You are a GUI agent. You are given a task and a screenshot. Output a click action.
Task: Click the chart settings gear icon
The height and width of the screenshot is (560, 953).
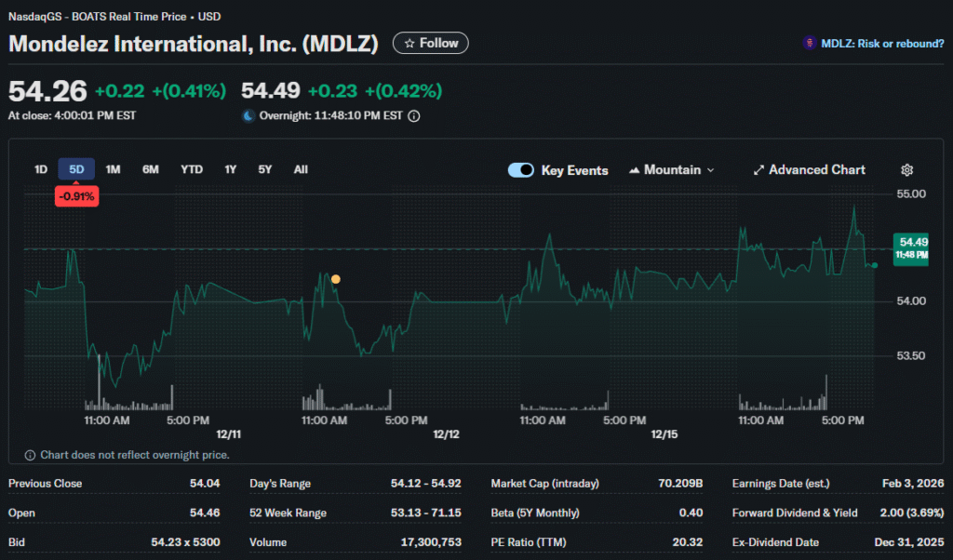click(x=907, y=170)
